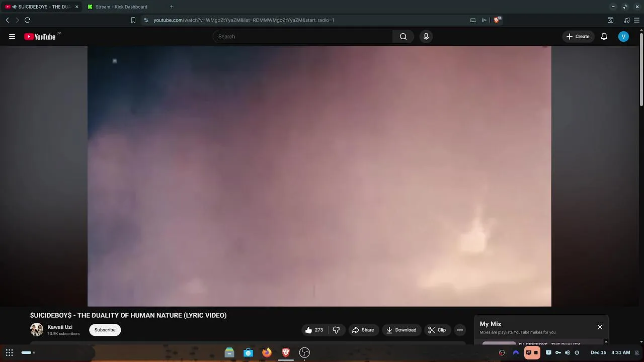The height and width of the screenshot is (362, 644).
Task: Click the Download button
Action: tap(401, 330)
